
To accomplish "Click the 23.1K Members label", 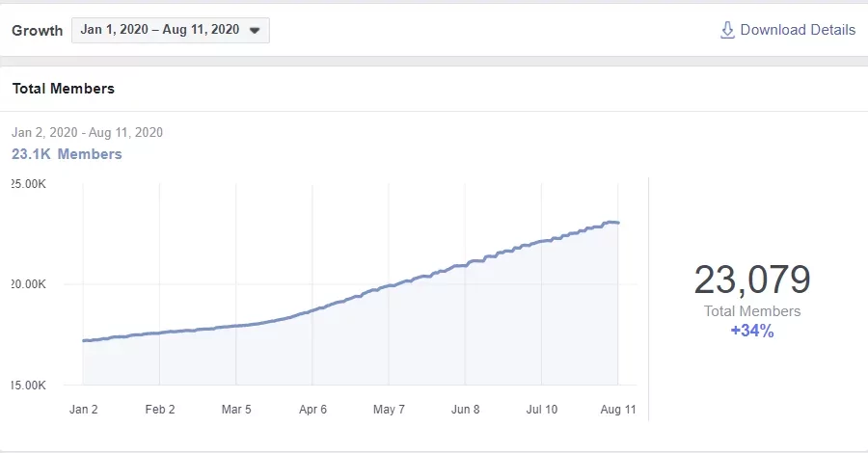I will click(x=67, y=154).
